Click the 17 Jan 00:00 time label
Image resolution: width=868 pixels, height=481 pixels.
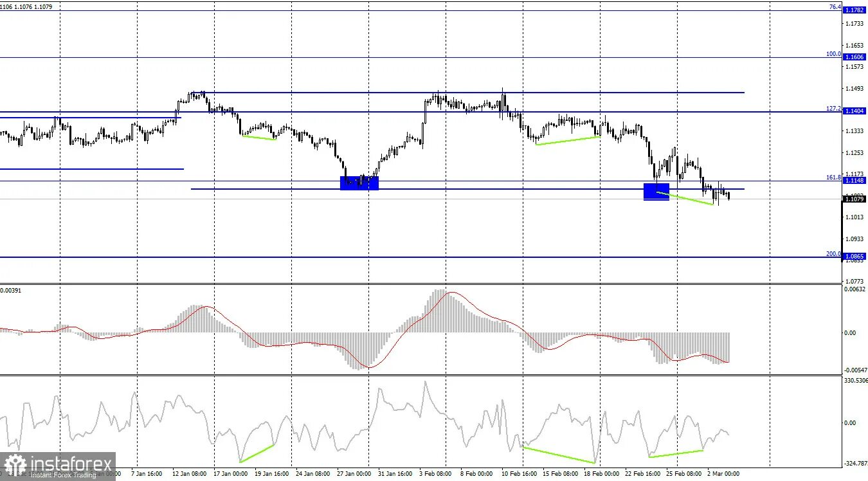(230, 474)
